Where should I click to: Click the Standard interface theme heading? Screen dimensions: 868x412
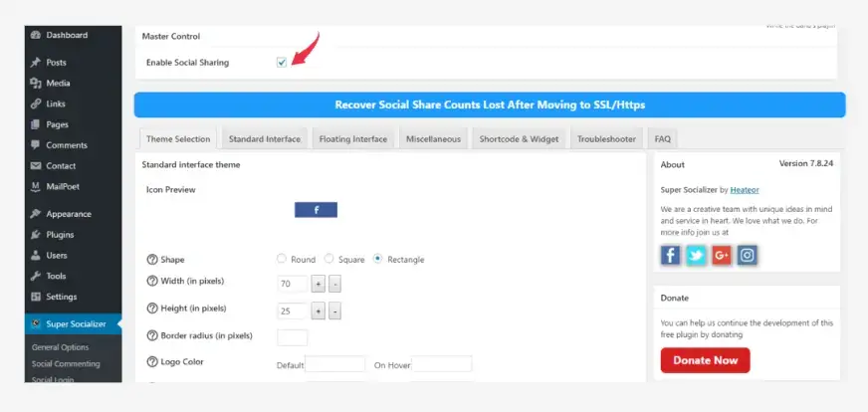(x=191, y=165)
